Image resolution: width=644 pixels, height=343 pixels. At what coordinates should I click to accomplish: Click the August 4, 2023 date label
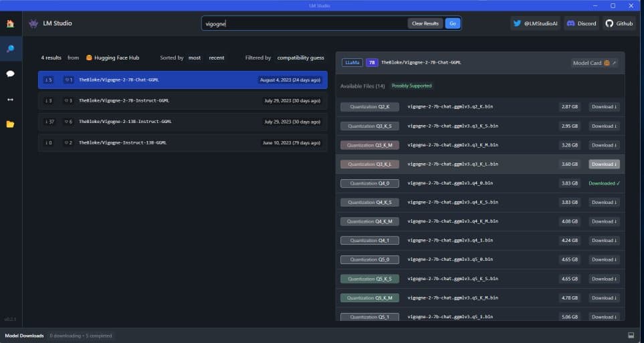(290, 80)
